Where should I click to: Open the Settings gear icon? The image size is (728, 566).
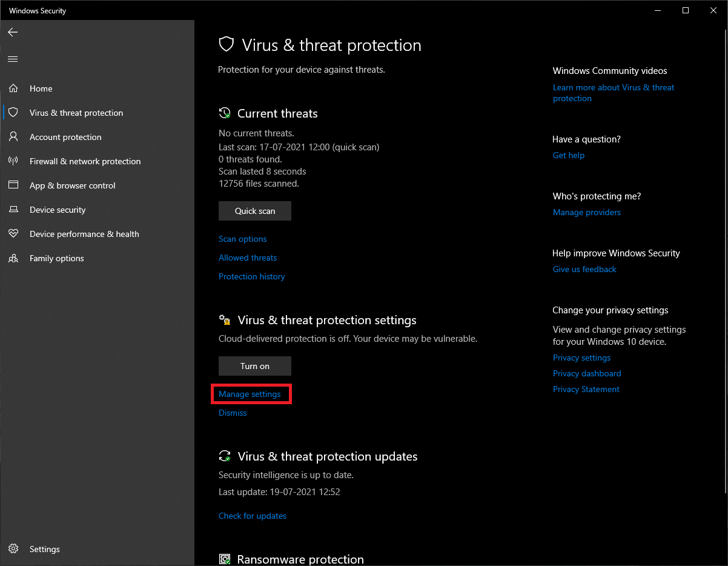tap(13, 549)
